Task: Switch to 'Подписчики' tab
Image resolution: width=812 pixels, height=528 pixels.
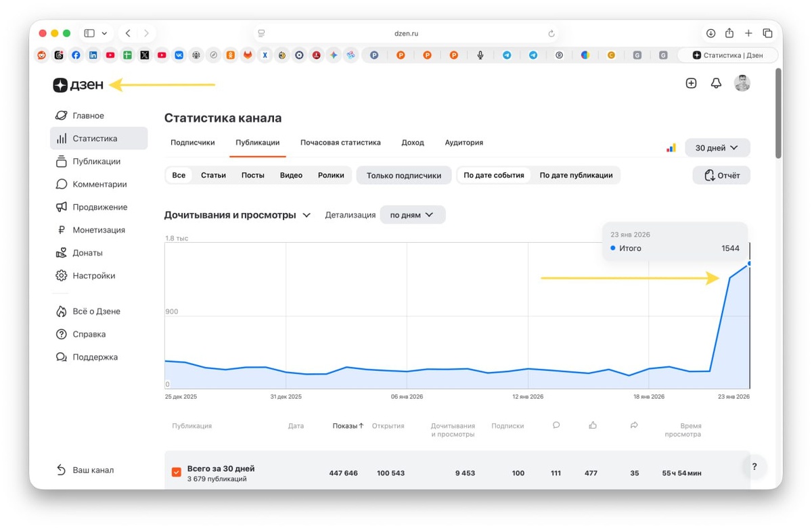Action: [193, 143]
